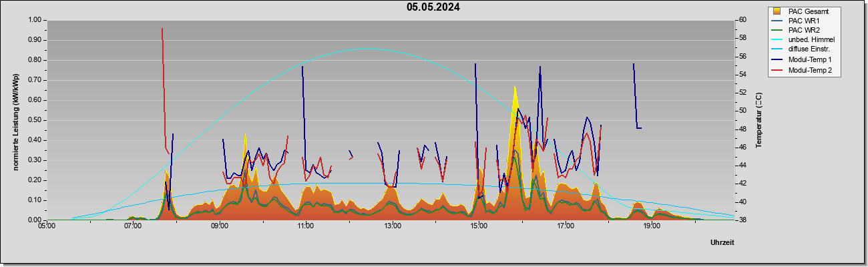Click the 40 value on the temperature axis
The image size is (868, 267).
[742, 202]
